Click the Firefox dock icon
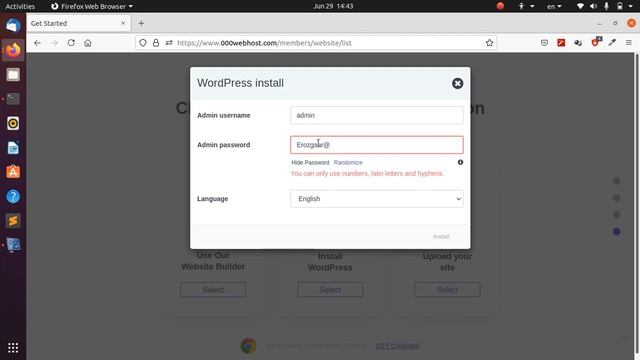The image size is (640, 360). click(13, 50)
